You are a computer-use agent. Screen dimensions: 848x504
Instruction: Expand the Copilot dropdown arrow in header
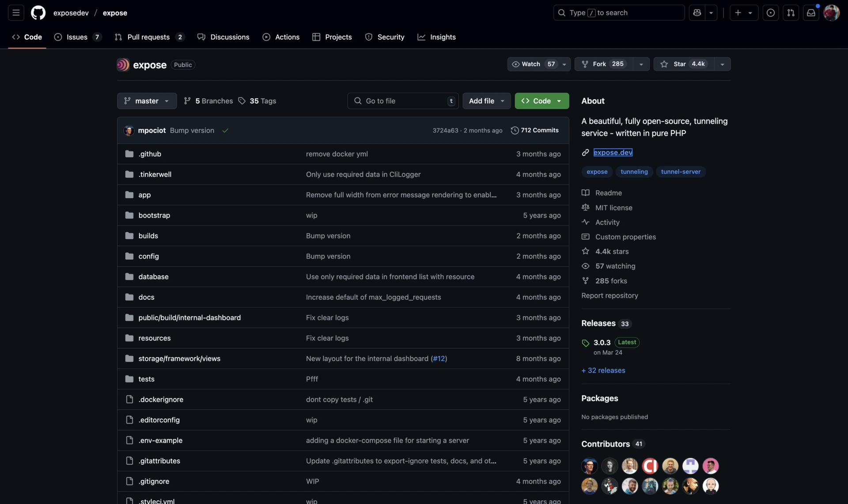click(x=711, y=13)
